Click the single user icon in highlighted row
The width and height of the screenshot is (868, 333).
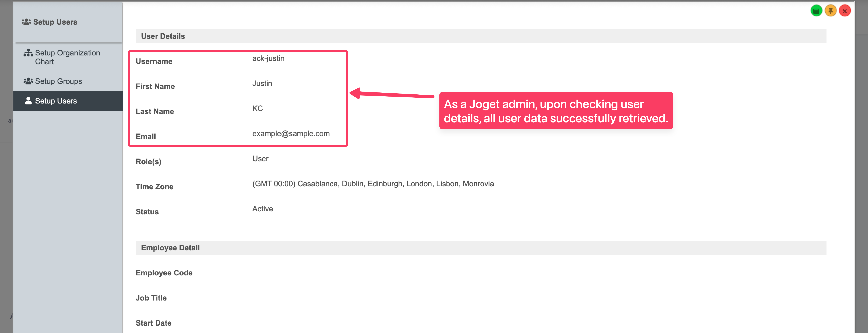tap(28, 101)
